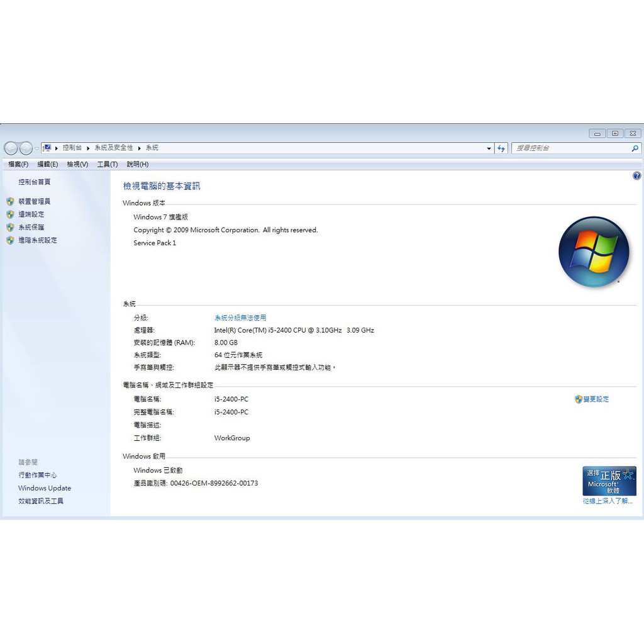Click the Back navigation arrow button
Screen dimensions: 644x644
point(11,148)
